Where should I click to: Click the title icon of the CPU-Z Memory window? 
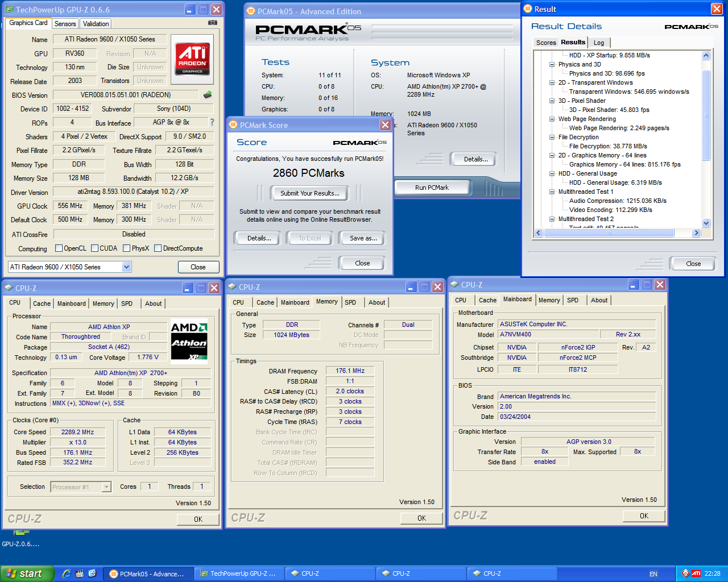coord(232,286)
